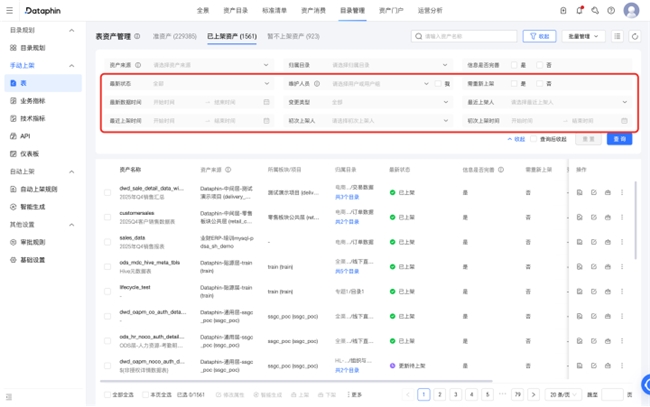Viewport: 650px width, 407px height.
Task: Click the 收起 collapse filters link
Action: (517, 139)
